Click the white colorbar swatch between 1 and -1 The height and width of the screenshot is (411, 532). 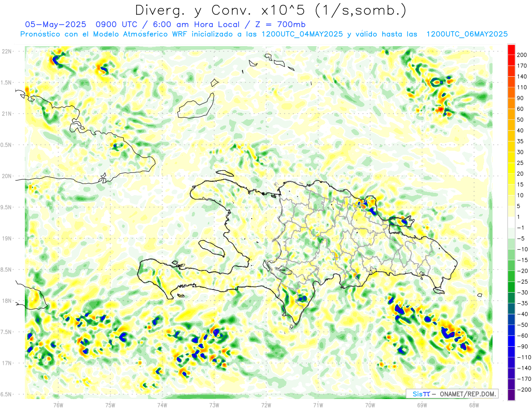click(511, 223)
